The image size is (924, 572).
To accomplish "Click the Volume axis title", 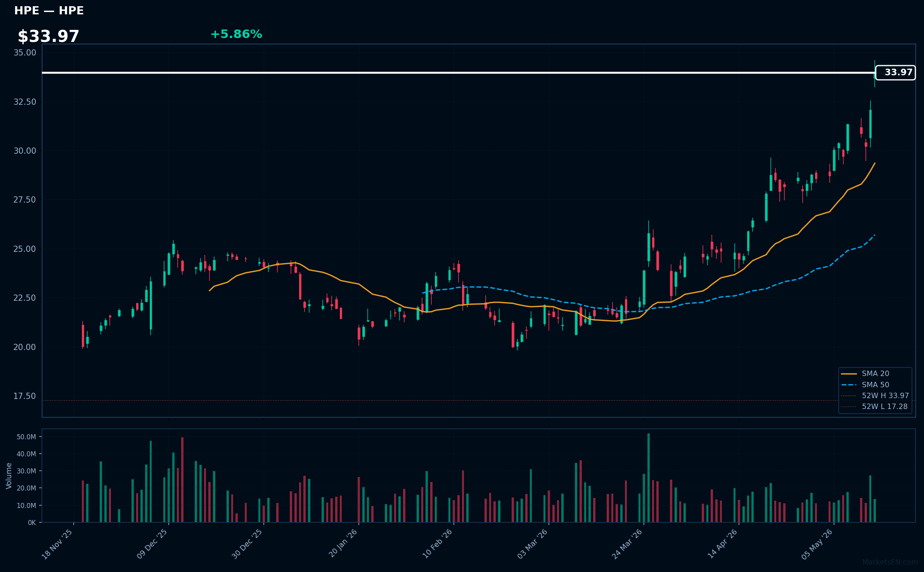I will 9,476.
